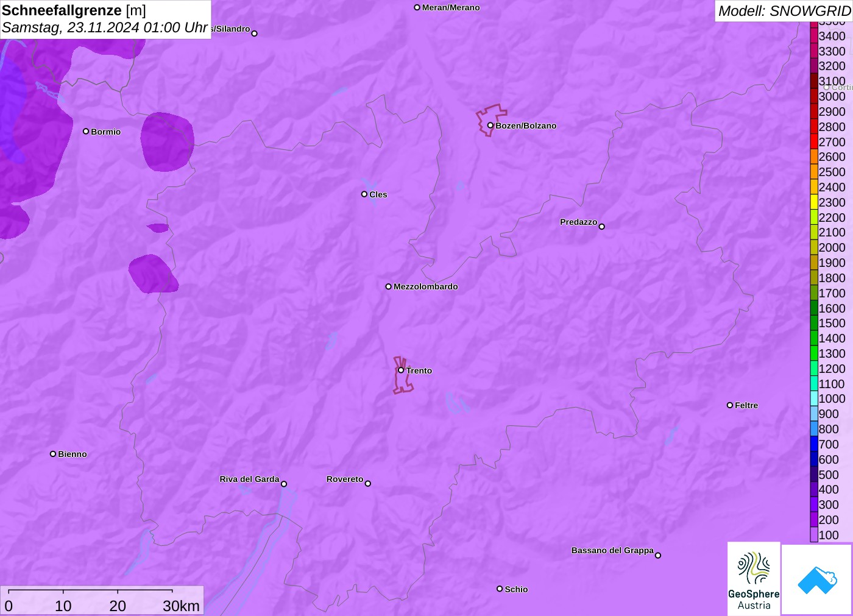This screenshot has height=616, width=853.
Task: Click the 'Bozen/Bolzano' label text
Action: [526, 126]
